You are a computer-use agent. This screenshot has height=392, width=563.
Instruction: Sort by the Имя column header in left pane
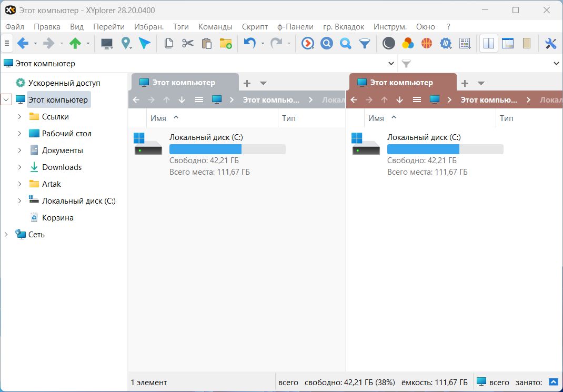[158, 118]
